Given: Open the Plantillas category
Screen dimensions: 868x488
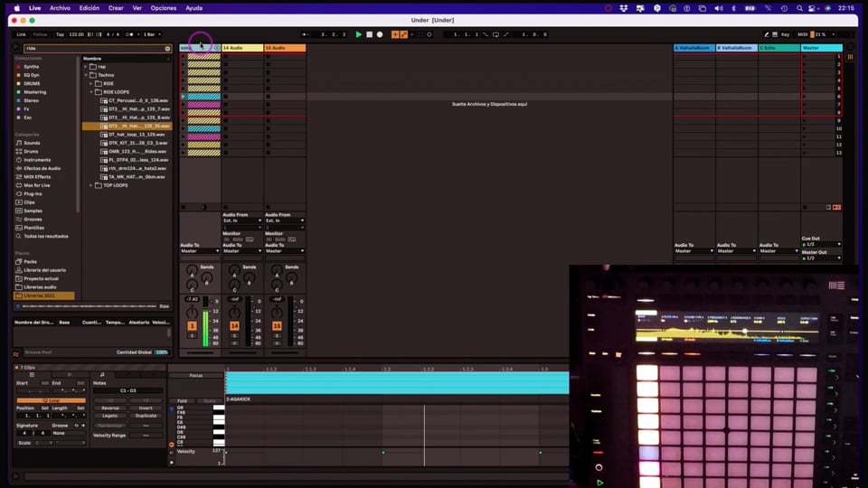Looking at the screenshot, I should 33,228.
